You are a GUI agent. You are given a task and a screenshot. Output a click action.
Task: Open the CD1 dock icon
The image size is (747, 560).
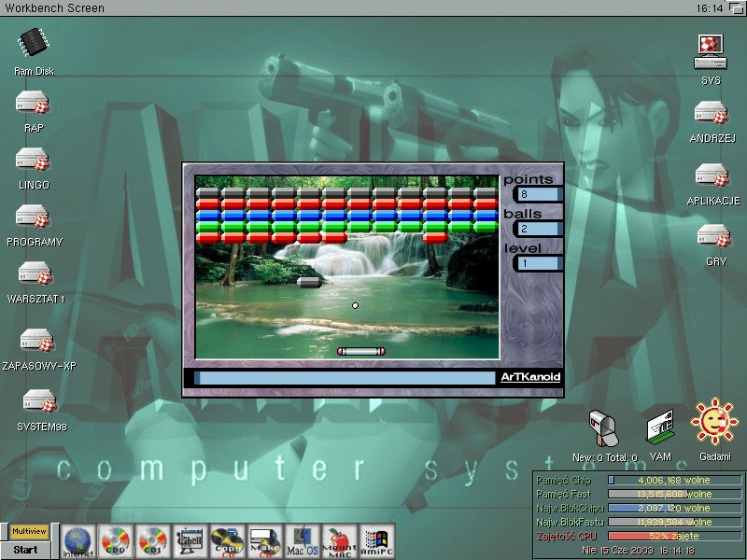[x=152, y=541]
